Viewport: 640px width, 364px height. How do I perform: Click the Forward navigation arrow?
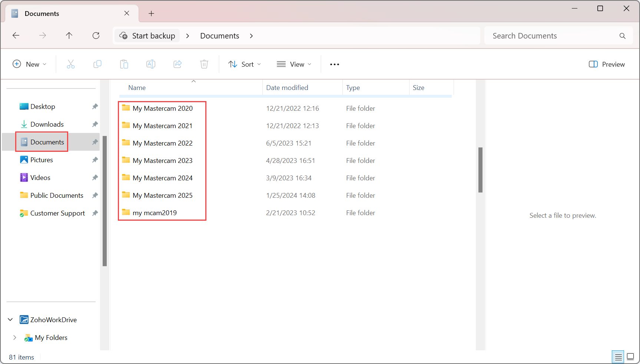point(43,36)
